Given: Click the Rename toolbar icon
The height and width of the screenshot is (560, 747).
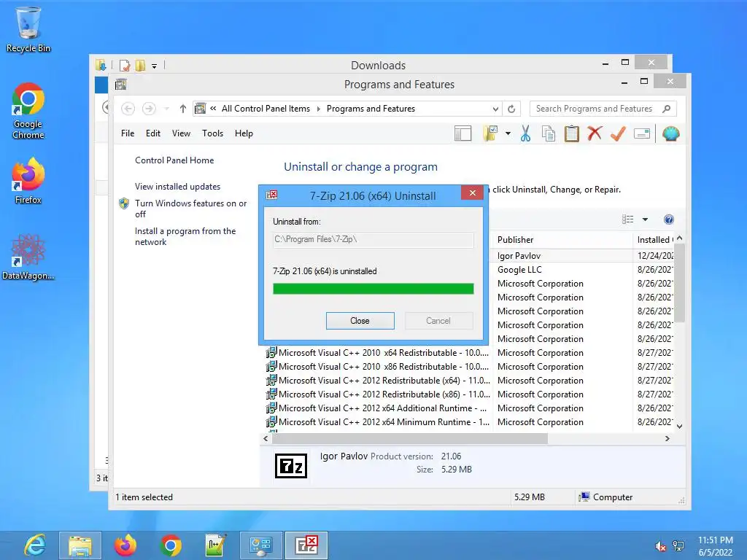Looking at the screenshot, I should pyautogui.click(x=642, y=134).
